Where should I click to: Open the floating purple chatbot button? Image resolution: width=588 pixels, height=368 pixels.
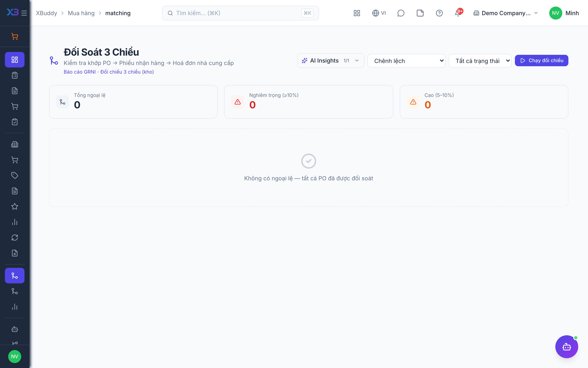(567, 347)
